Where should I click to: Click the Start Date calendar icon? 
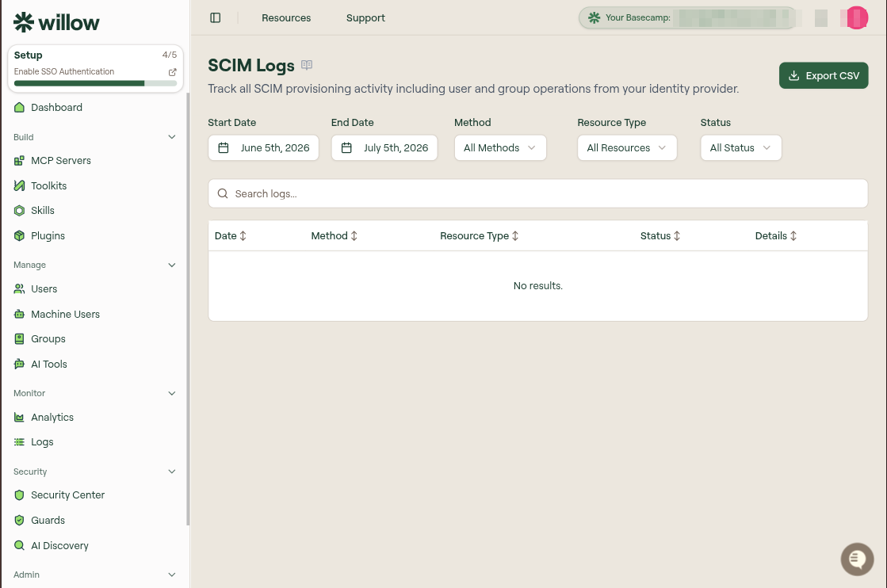[x=224, y=147]
